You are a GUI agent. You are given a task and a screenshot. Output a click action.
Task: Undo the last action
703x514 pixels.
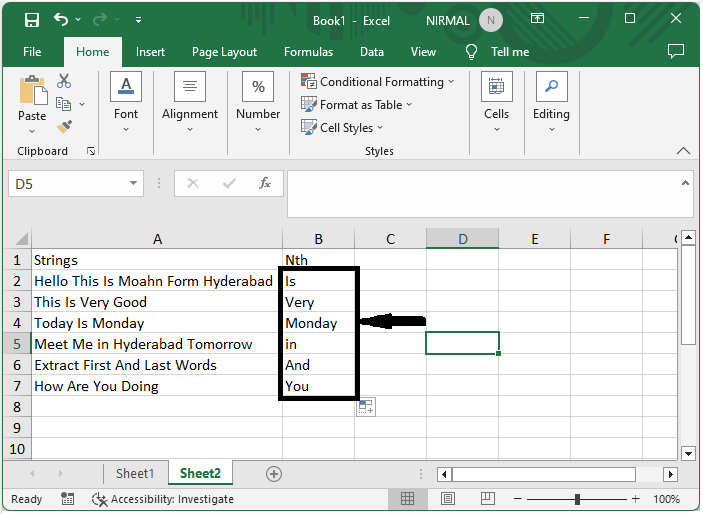61,19
